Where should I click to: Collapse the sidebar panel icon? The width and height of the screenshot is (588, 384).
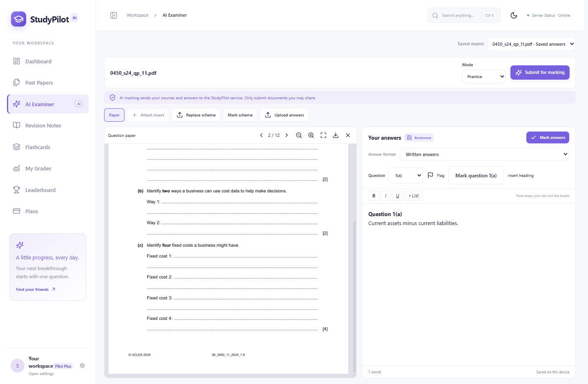[x=114, y=16]
